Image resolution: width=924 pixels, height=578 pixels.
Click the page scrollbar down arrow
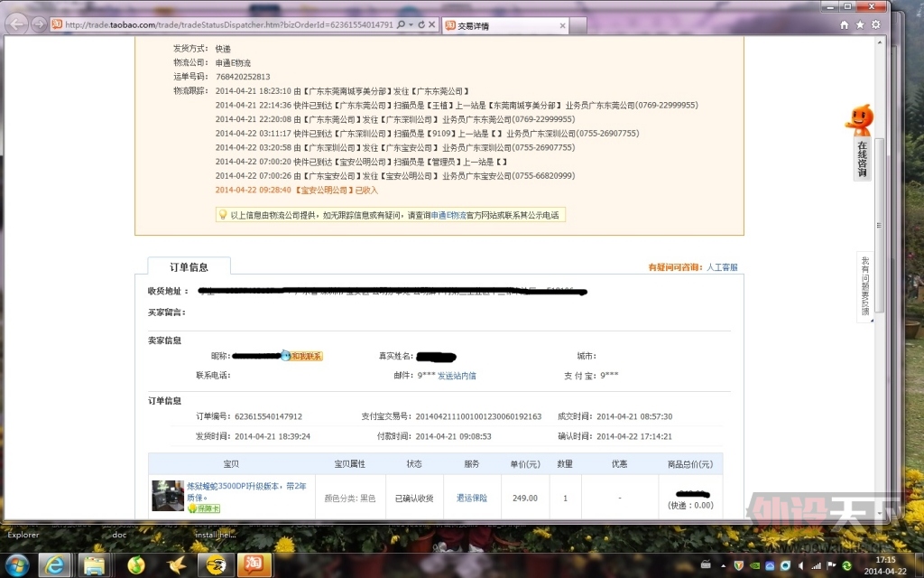tap(880, 514)
